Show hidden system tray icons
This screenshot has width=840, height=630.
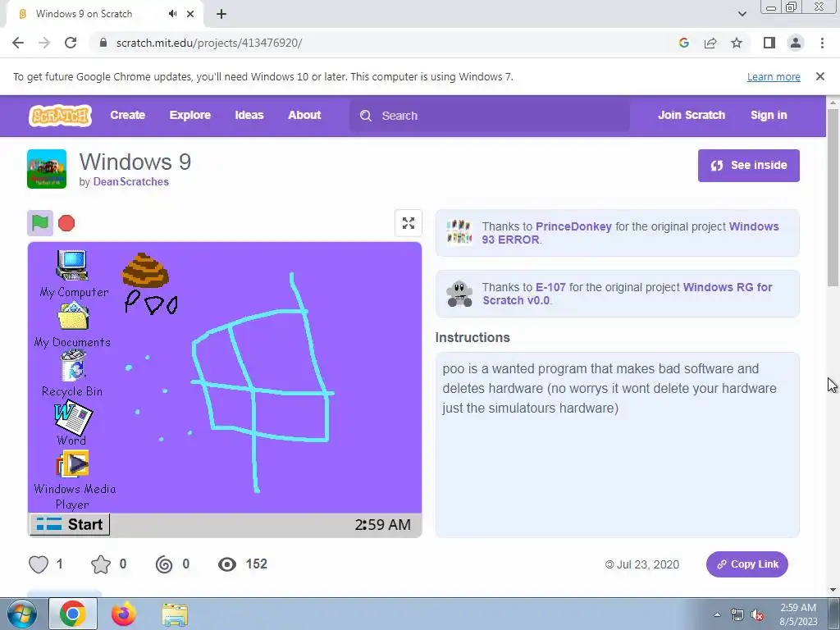[717, 614]
